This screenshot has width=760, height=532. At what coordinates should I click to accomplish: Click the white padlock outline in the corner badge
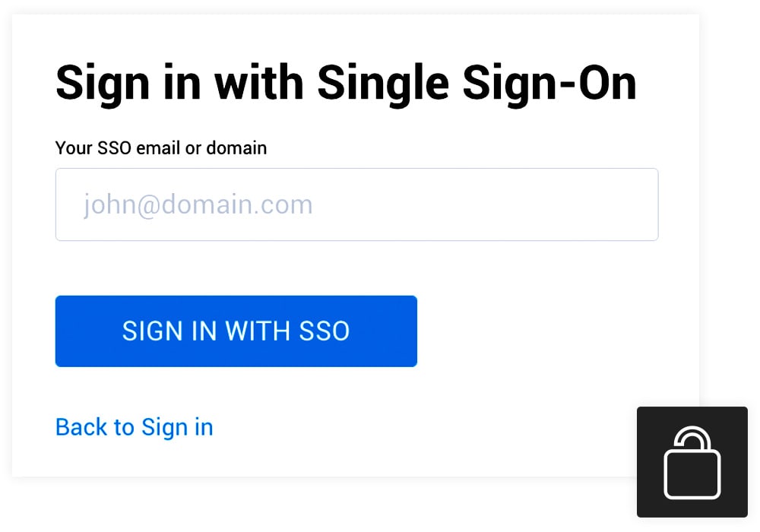tap(692, 465)
